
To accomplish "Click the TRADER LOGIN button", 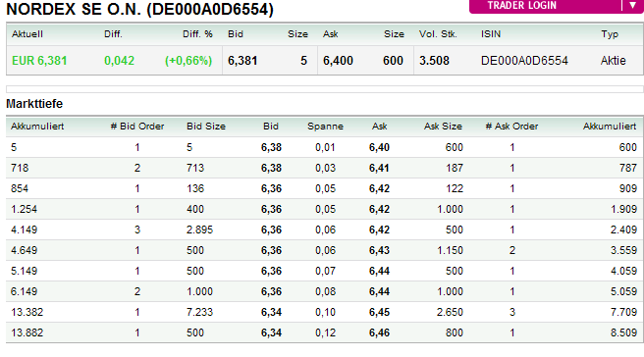I will (546, 6).
